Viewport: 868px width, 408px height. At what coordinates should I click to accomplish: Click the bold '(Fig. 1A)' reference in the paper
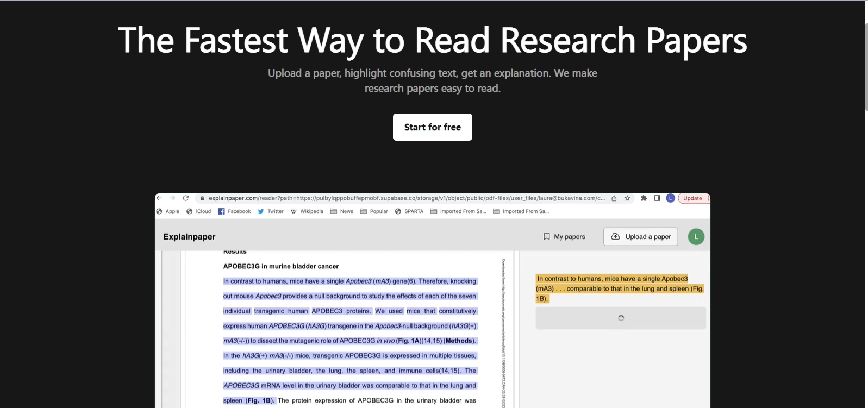click(x=408, y=341)
